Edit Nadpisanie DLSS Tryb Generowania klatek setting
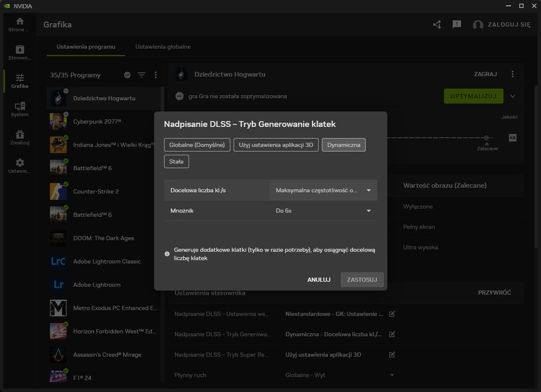 click(x=392, y=334)
